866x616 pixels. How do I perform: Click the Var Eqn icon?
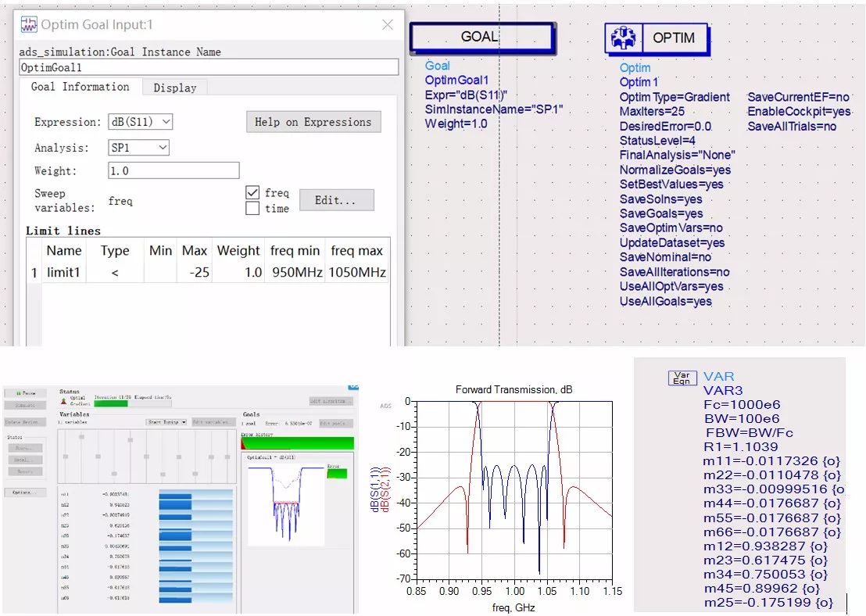pos(682,378)
